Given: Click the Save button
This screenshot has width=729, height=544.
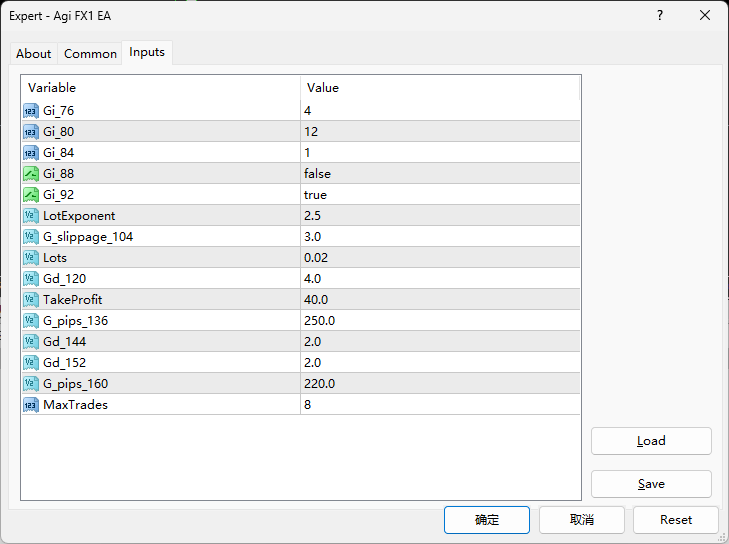Looking at the screenshot, I should coord(651,484).
